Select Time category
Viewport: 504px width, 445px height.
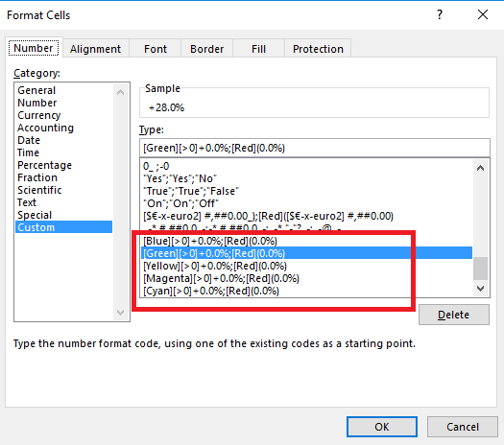(64, 152)
